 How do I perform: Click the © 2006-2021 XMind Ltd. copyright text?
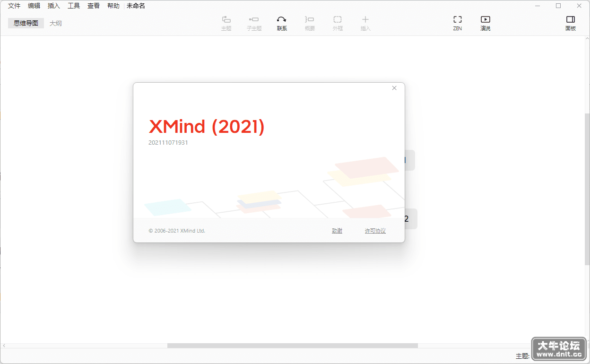177,231
